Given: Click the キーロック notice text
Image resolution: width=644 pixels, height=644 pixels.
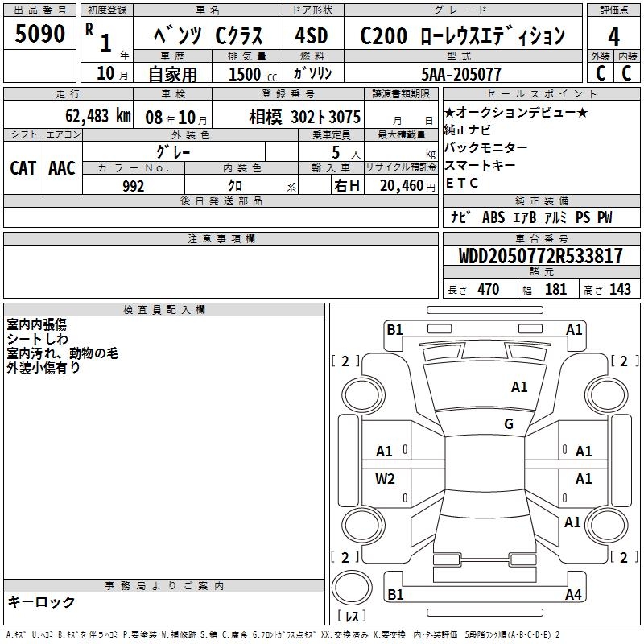Looking at the screenshot, I should point(41,602).
